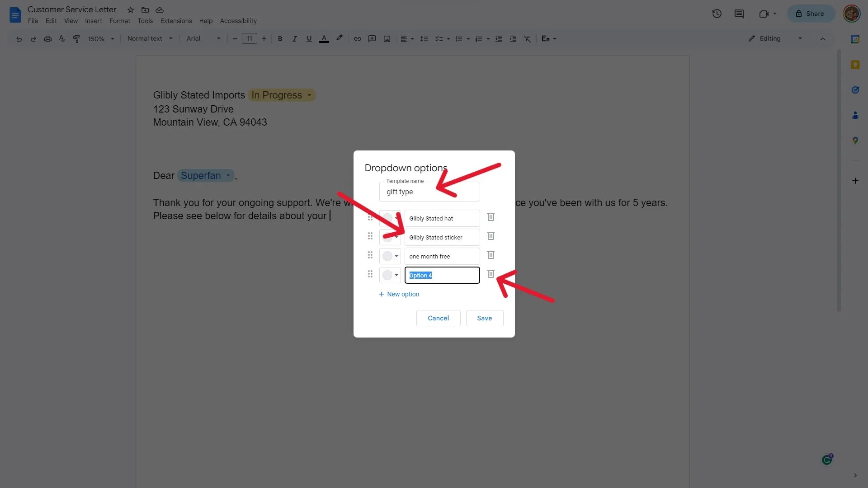Image resolution: width=868 pixels, height=488 pixels.
Task: Open the Format menu
Action: (x=120, y=21)
